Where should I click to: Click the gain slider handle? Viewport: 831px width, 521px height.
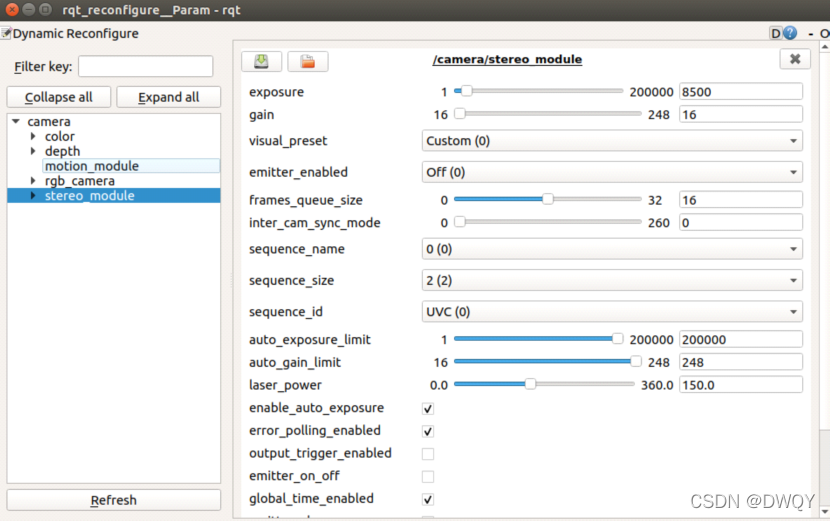pos(460,113)
